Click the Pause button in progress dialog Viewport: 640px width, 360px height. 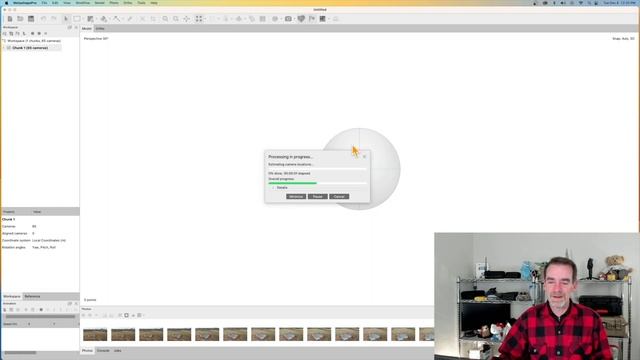[318, 197]
